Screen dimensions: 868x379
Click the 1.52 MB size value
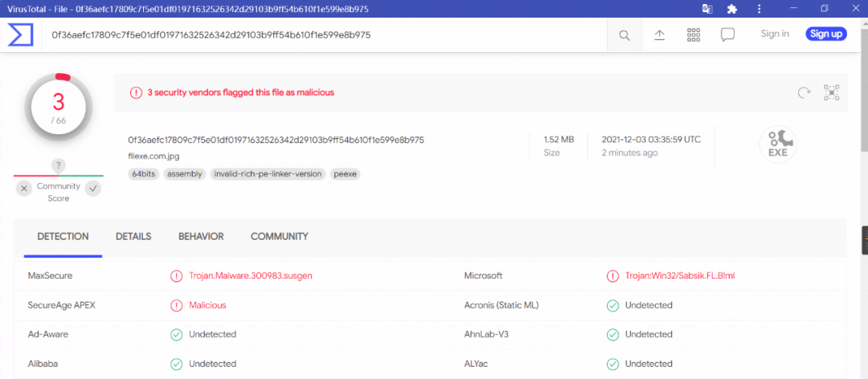[559, 140]
